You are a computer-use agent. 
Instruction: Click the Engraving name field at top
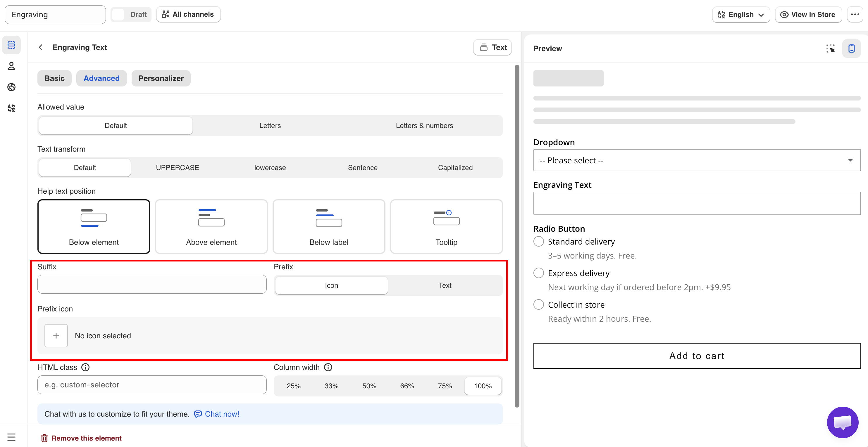tap(55, 15)
